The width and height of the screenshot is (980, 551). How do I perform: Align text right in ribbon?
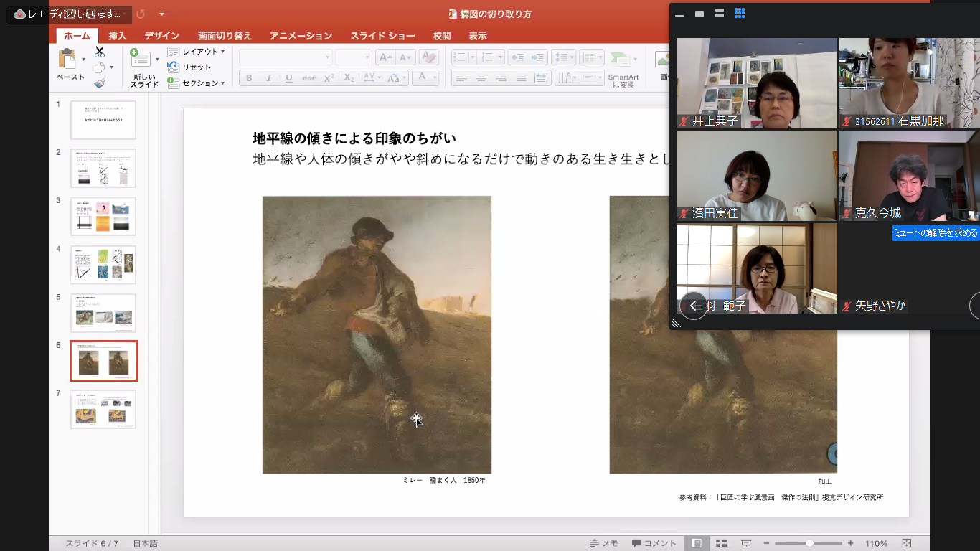(501, 78)
